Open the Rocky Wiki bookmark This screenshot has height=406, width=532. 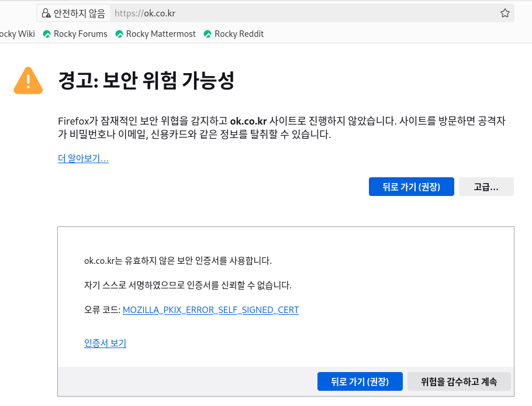click(17, 34)
